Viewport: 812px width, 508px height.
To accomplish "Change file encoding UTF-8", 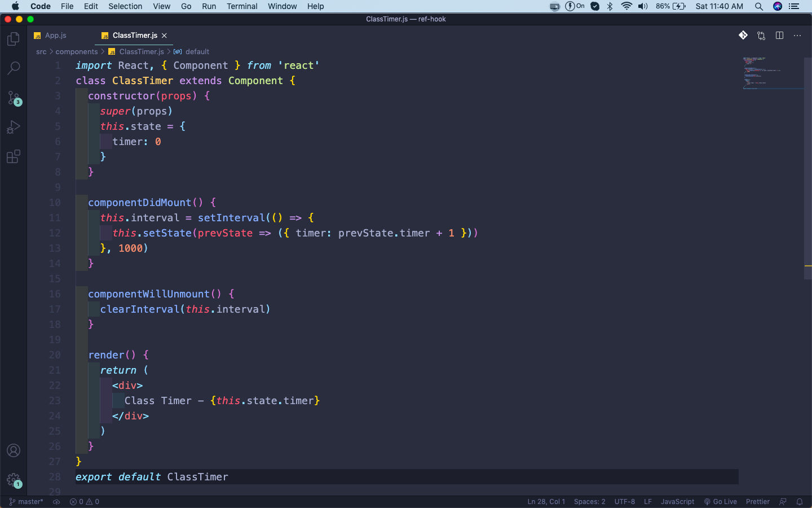I will click(624, 501).
